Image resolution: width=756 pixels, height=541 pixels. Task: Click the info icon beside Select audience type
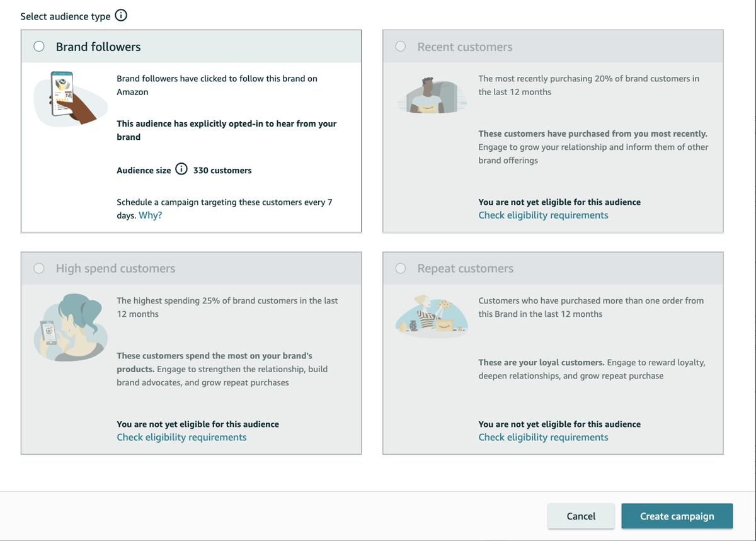point(121,16)
